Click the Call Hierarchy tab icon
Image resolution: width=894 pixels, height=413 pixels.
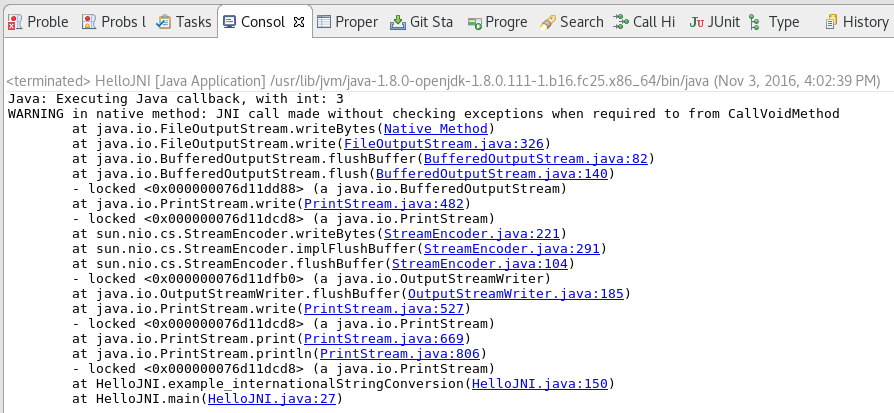pos(621,21)
